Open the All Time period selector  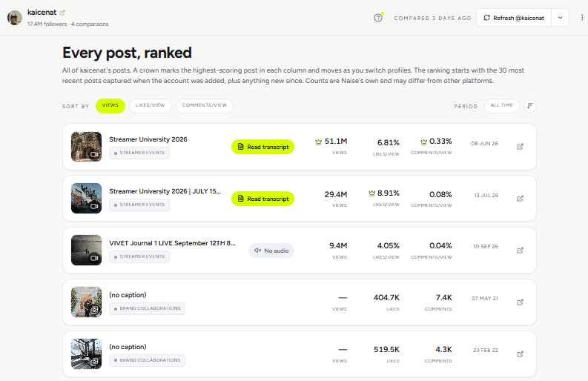[x=501, y=106]
